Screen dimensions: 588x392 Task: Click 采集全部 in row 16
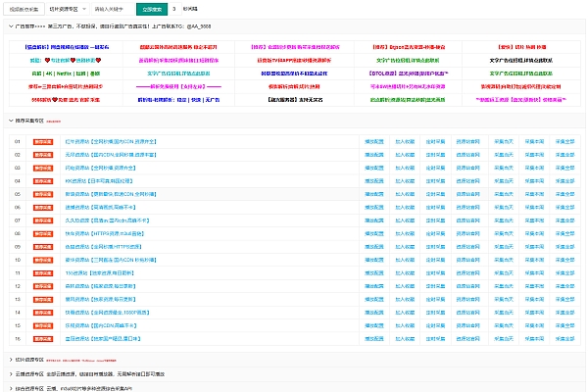tap(564, 339)
